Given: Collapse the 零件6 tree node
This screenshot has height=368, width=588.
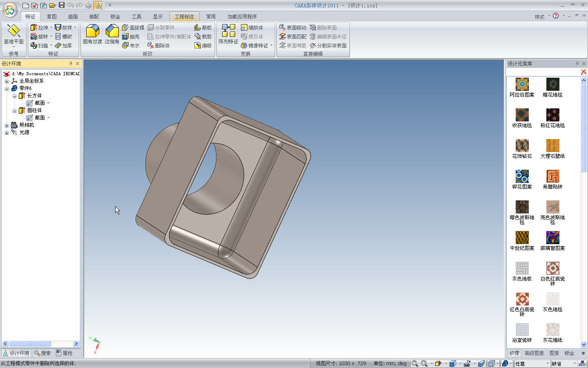Looking at the screenshot, I should click(x=7, y=88).
